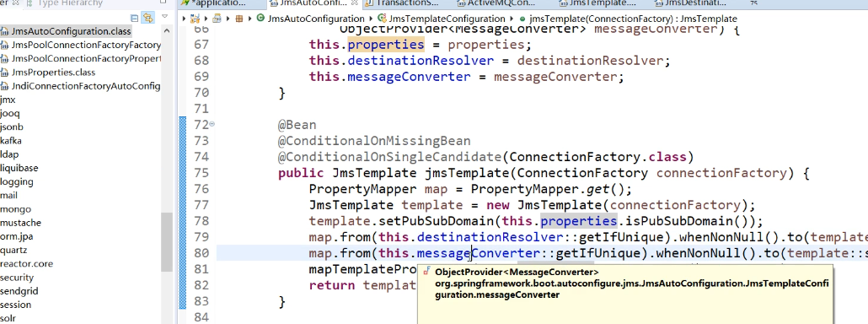The image size is (868, 324).
Task: Click the jar library icon in breadcrumb
Action: click(217, 19)
